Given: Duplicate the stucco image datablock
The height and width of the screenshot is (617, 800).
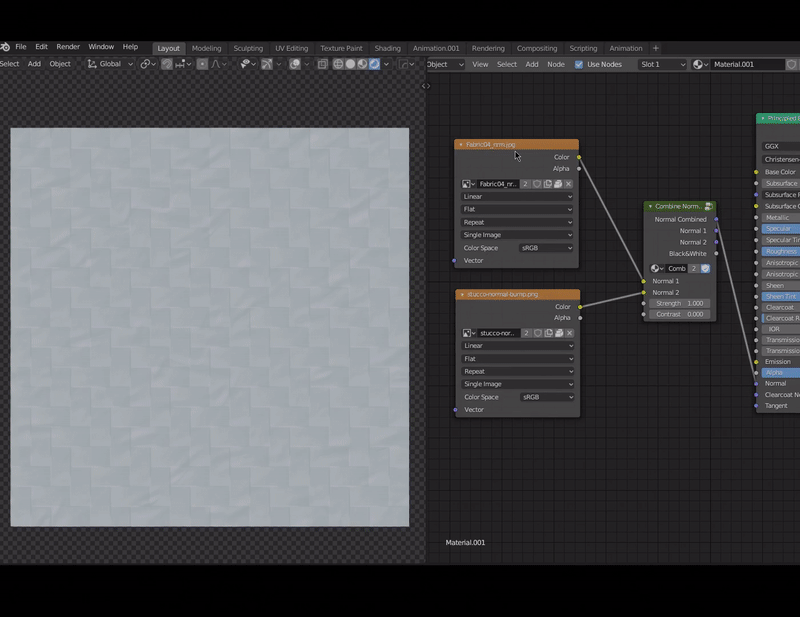Looking at the screenshot, I should 548,333.
